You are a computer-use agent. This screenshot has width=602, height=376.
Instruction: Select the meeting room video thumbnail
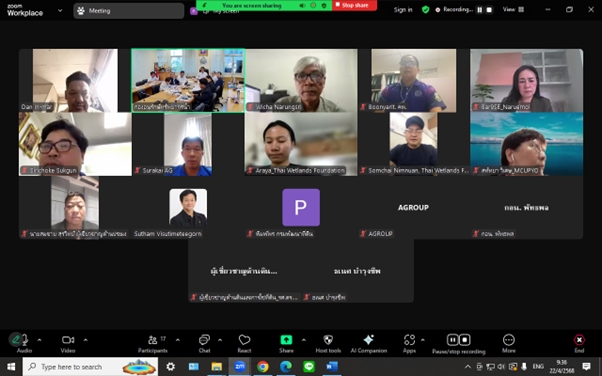(x=188, y=80)
